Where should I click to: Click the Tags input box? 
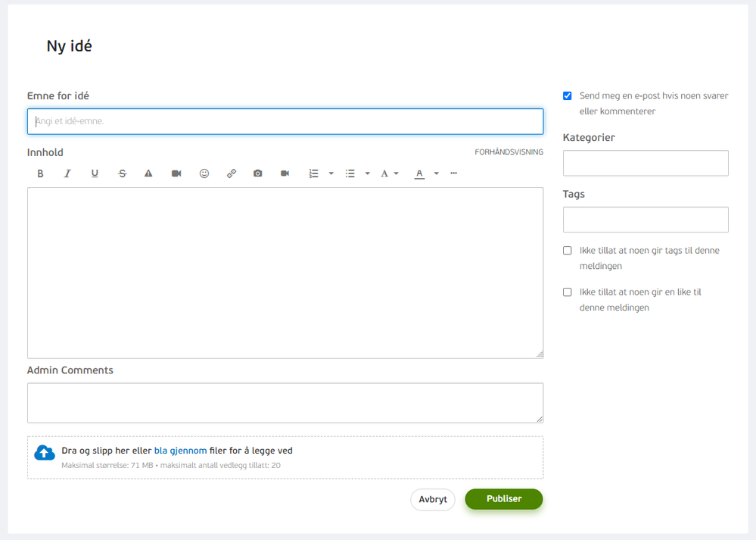pos(646,220)
